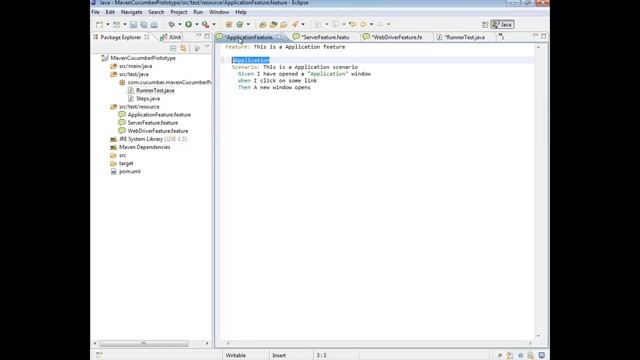Select RunnerTest.java in Package Explorer

coord(155,91)
